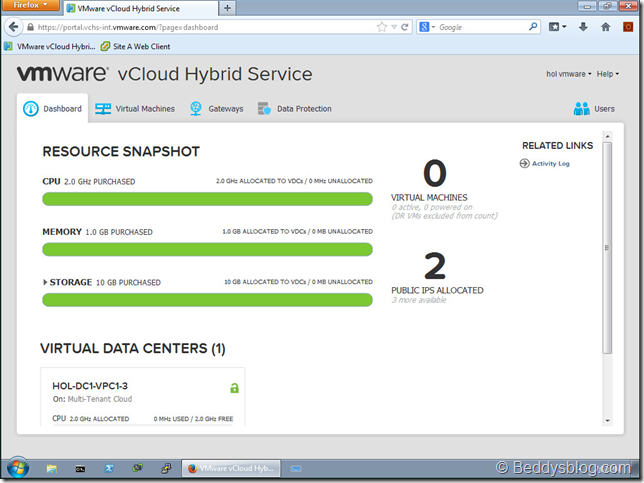Click the Google search input field
The width and height of the screenshot is (644, 483).
click(483, 27)
